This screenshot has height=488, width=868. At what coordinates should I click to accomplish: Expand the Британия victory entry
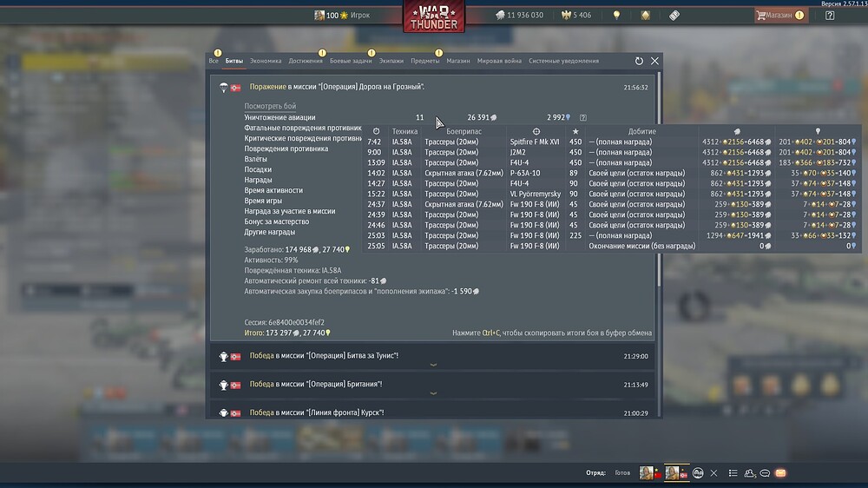[x=433, y=385]
